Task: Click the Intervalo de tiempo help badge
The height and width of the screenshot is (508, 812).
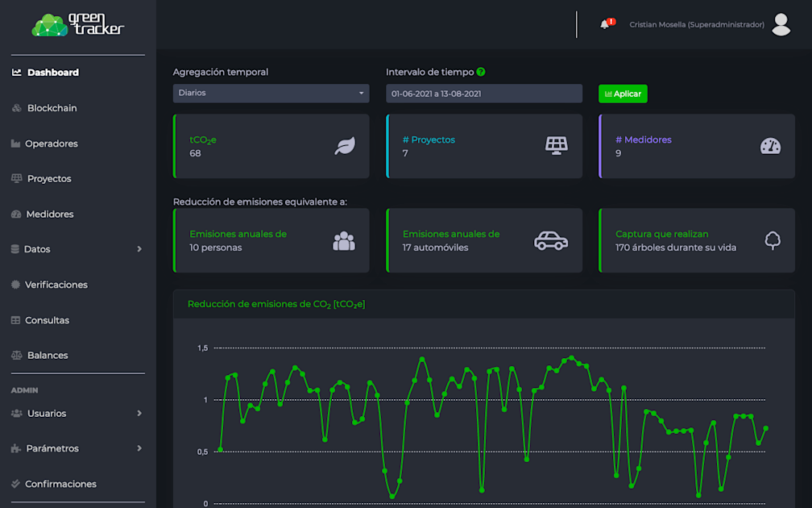Action: (x=481, y=72)
